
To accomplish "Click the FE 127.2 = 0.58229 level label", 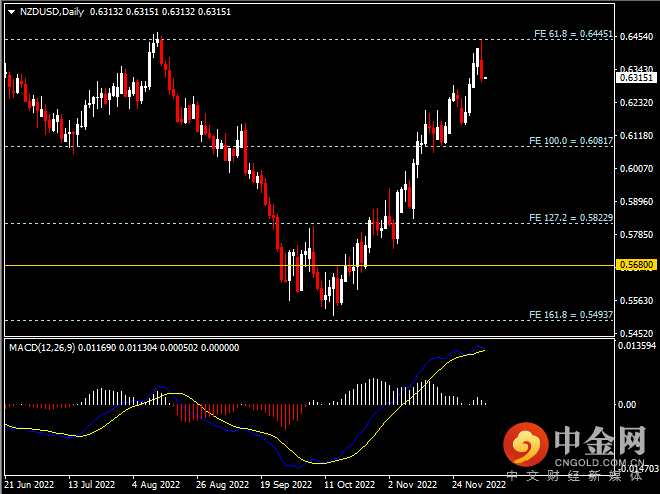I will tap(571, 218).
